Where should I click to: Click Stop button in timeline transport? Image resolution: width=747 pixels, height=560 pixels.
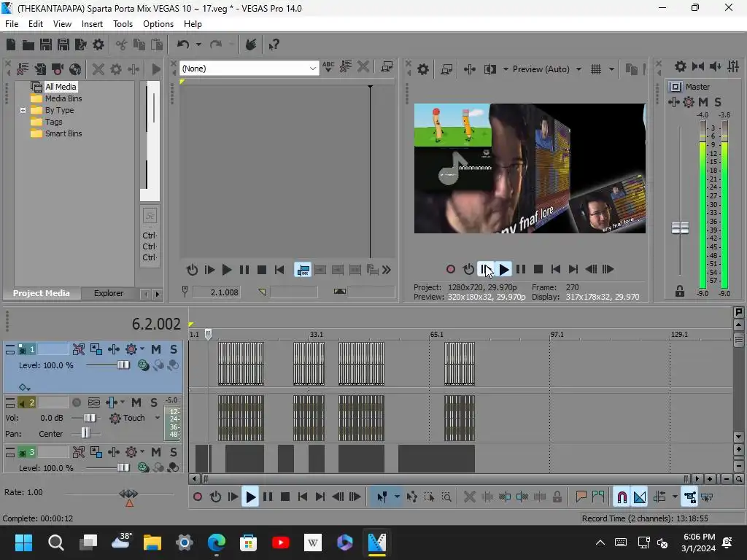pyautogui.click(x=285, y=497)
